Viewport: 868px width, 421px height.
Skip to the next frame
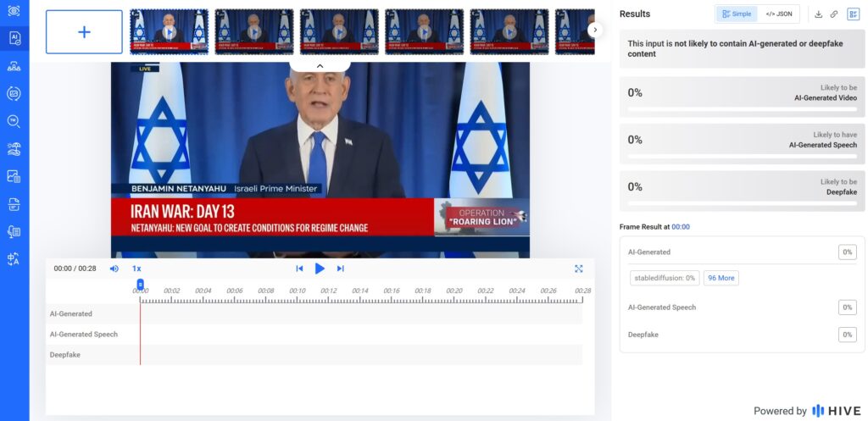click(340, 269)
